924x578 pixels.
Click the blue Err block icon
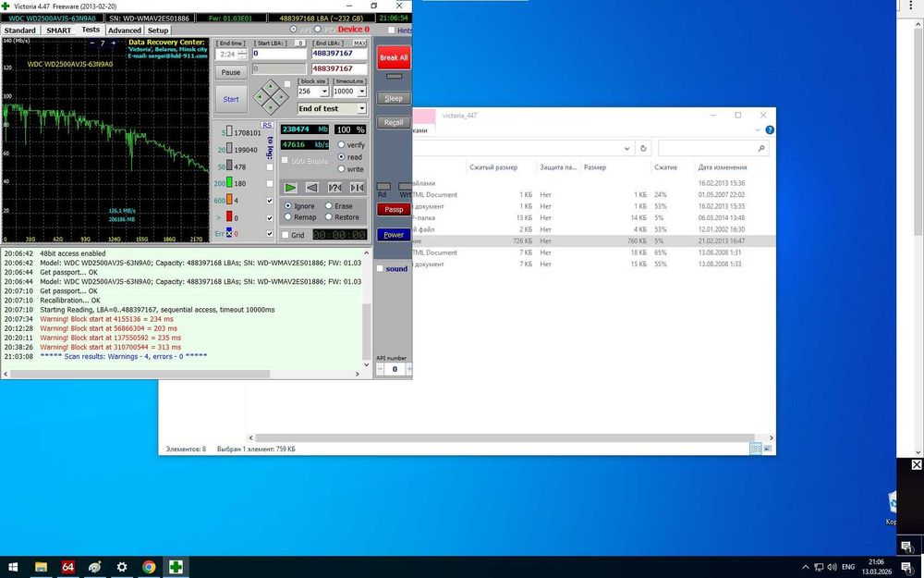229,234
